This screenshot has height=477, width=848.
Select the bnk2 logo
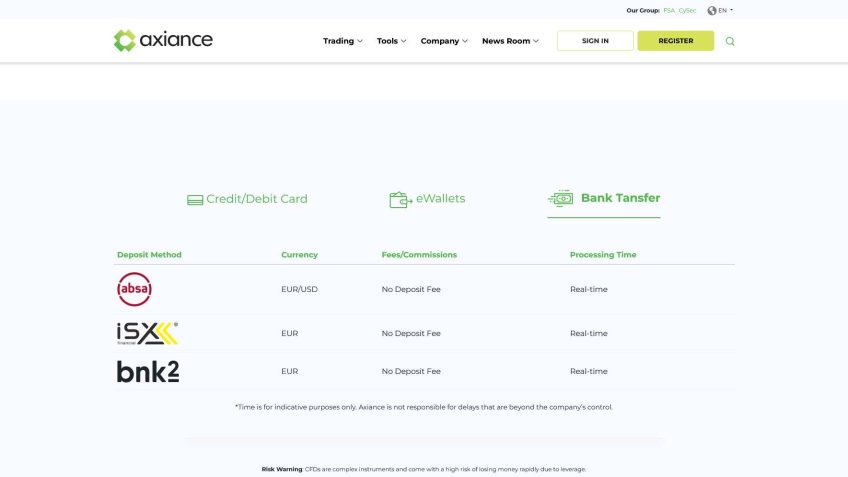click(x=148, y=371)
